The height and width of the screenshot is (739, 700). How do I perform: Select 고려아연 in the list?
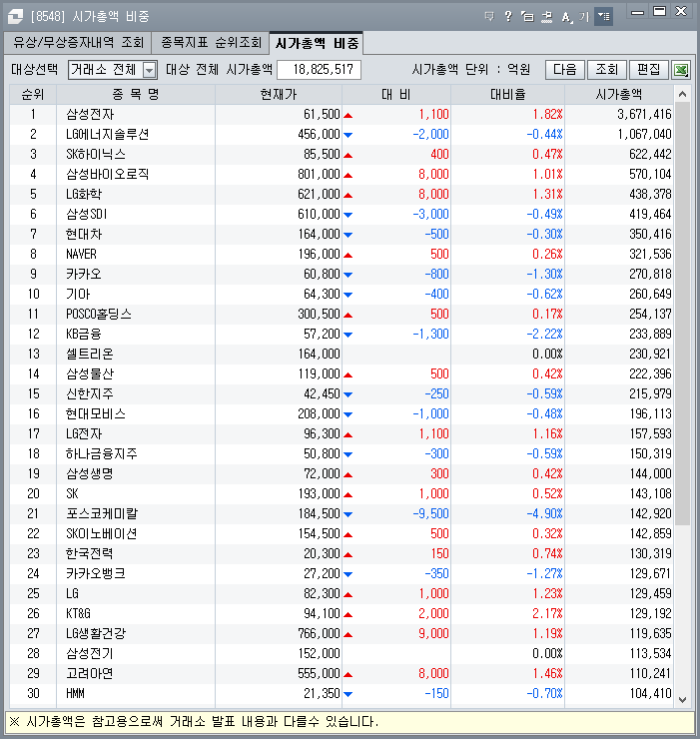tap(90, 673)
